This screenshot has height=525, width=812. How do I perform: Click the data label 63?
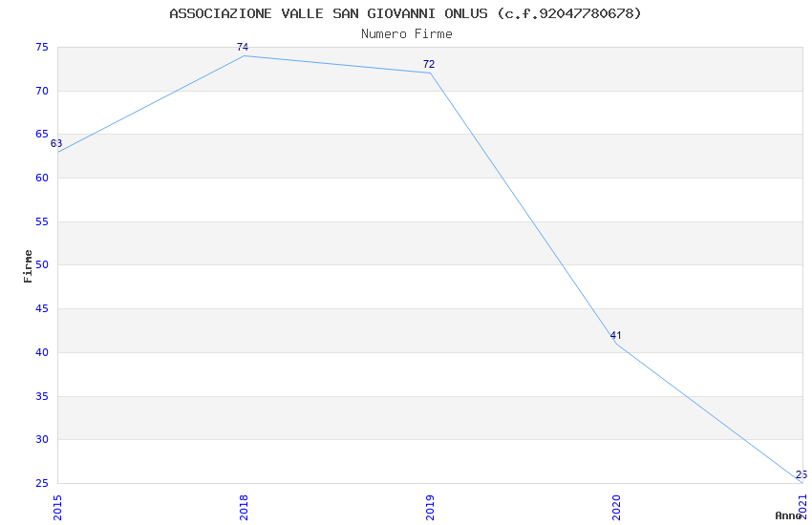coord(56,143)
